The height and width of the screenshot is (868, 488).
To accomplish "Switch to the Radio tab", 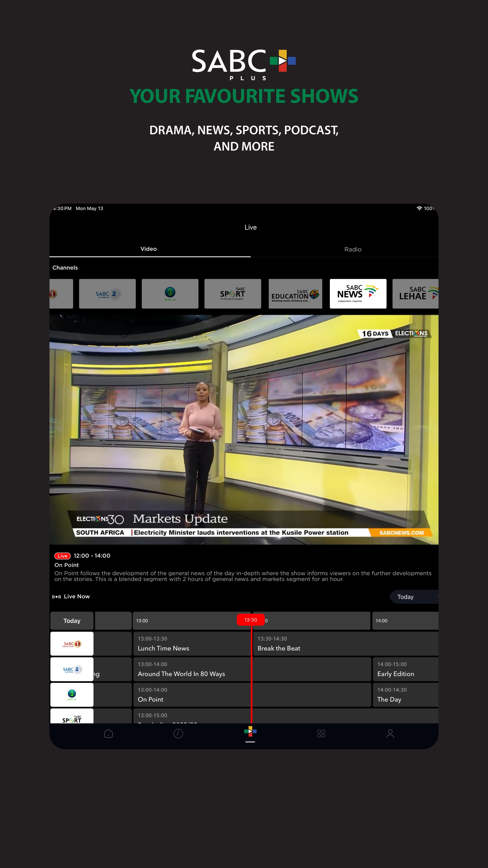I will tap(353, 249).
